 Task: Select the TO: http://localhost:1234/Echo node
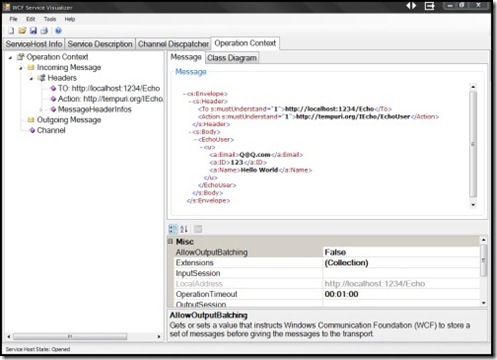tap(109, 88)
